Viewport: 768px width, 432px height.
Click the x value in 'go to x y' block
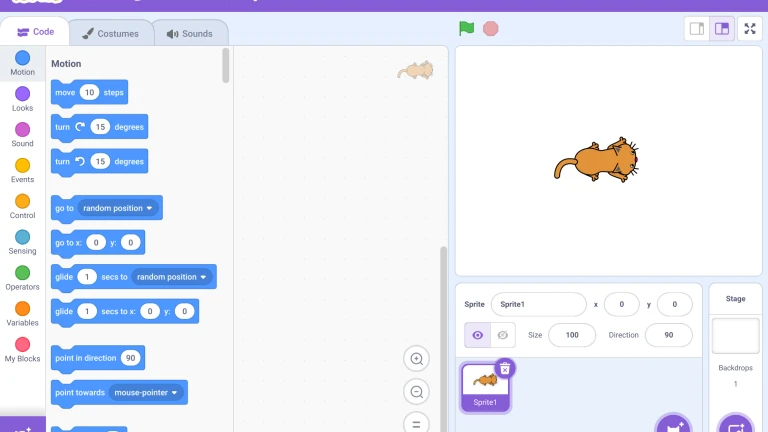click(x=96, y=242)
